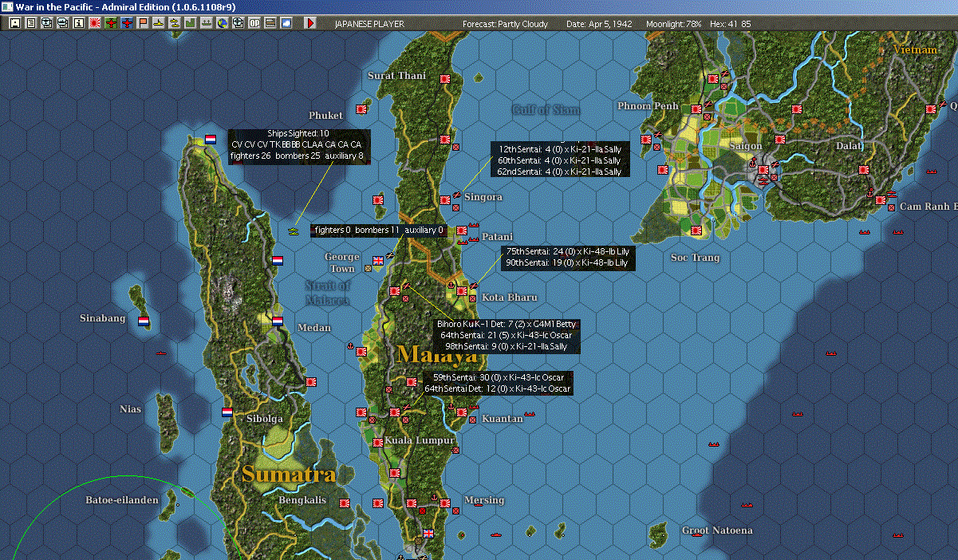Select the Japanese base at Cam Ranh Bay

(x=880, y=199)
